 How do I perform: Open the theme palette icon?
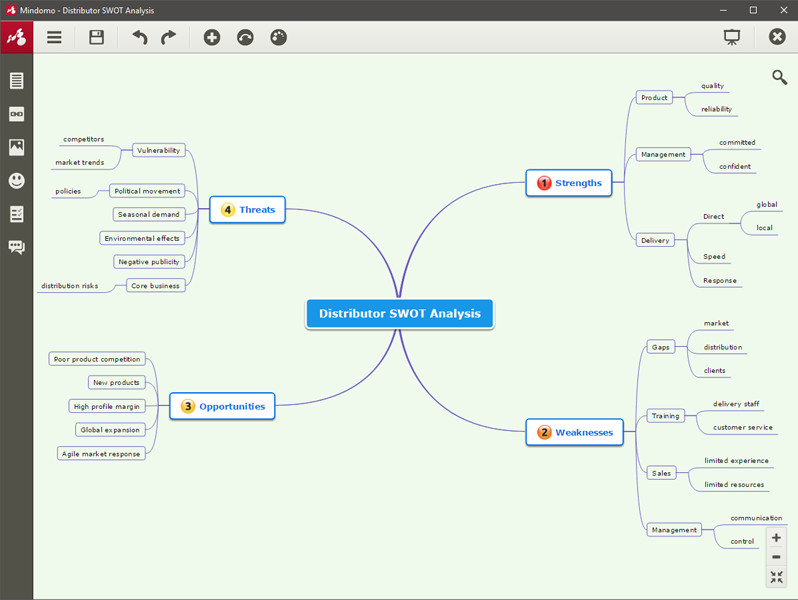point(278,37)
